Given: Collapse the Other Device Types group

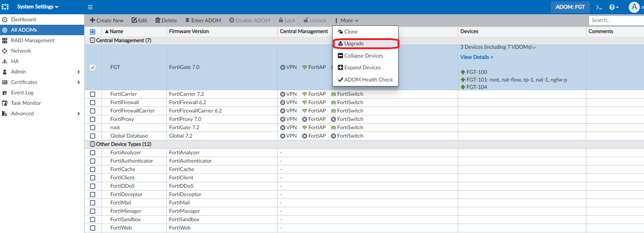Looking at the screenshot, I should 92,144.
